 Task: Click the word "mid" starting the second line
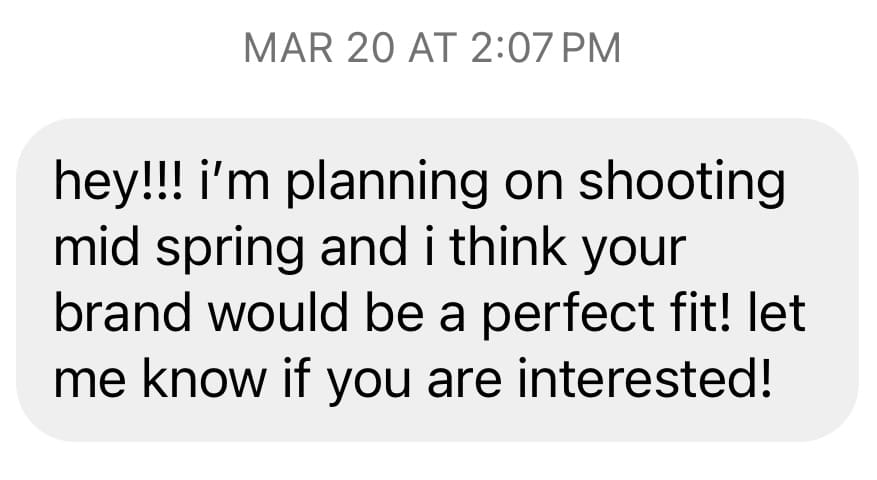click(x=96, y=246)
